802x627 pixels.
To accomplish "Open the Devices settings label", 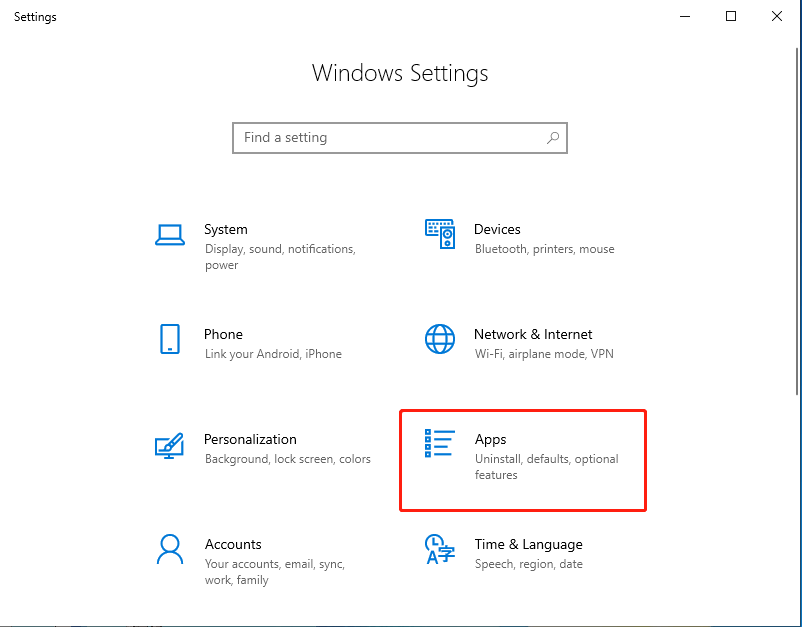I will click(497, 229).
